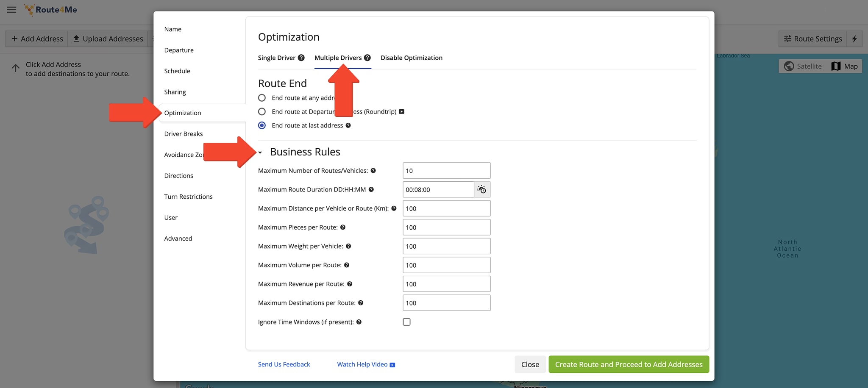The image size is (868, 388).
Task: Switch map to Map view
Action: point(845,66)
